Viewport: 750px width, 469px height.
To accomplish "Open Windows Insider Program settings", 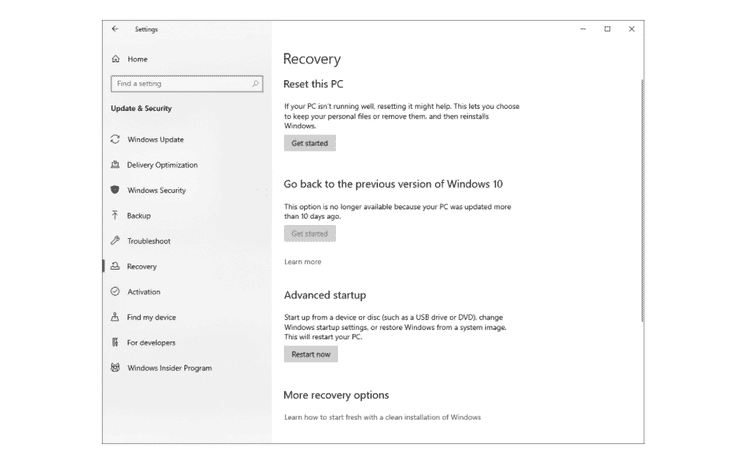I will click(x=169, y=368).
